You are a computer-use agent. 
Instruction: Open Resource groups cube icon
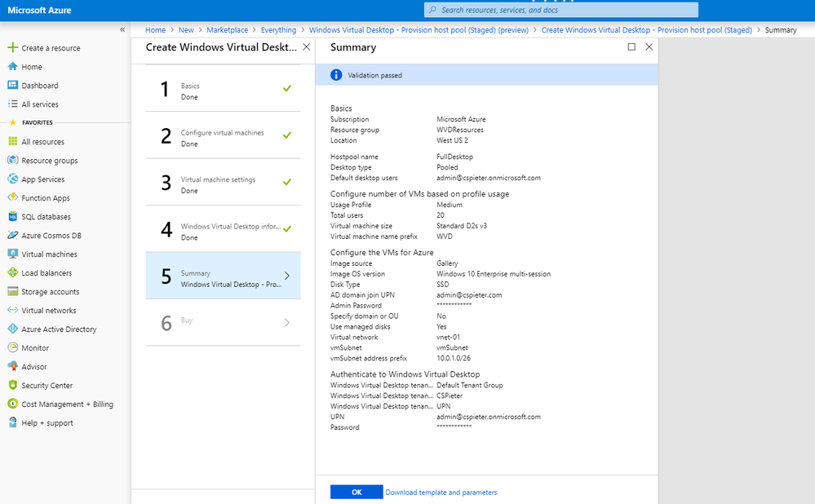[12, 160]
